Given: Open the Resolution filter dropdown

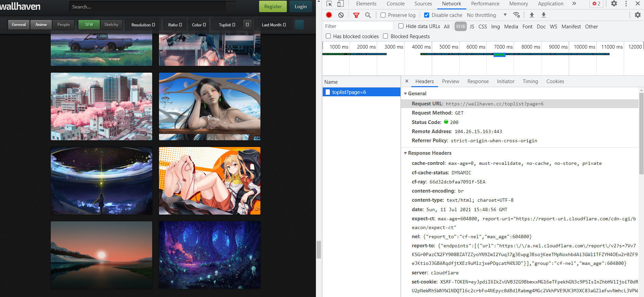Looking at the screenshot, I should (x=143, y=25).
